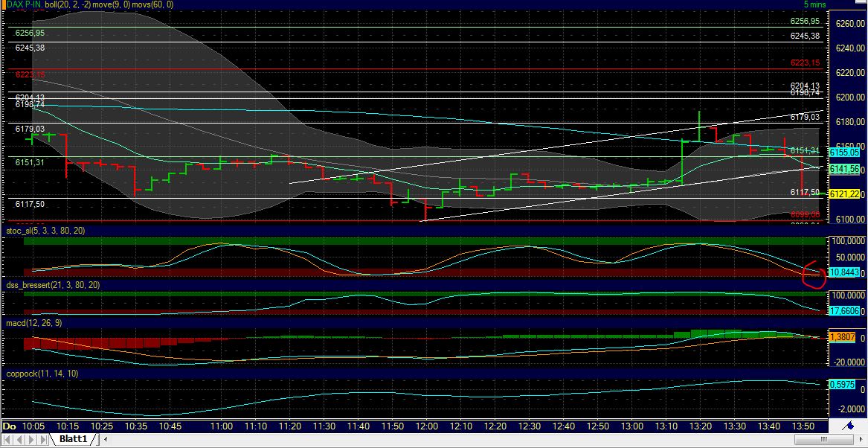Click the 13:00 time axis label
This screenshot has height=448, width=868.
632,426
